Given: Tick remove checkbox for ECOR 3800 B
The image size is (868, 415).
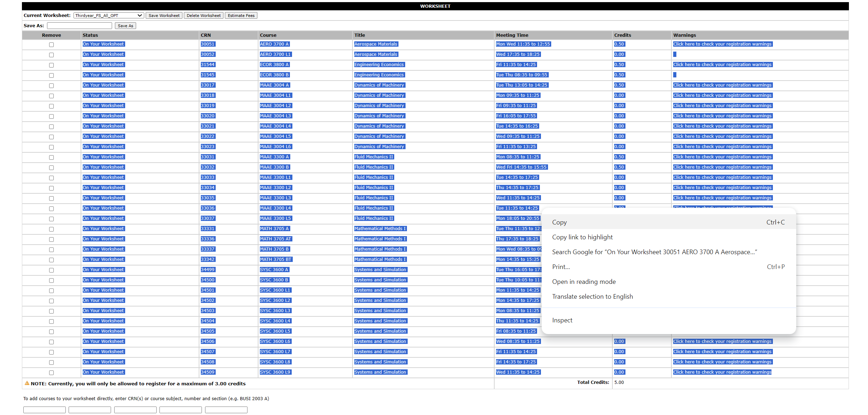Looking at the screenshot, I should (x=51, y=75).
